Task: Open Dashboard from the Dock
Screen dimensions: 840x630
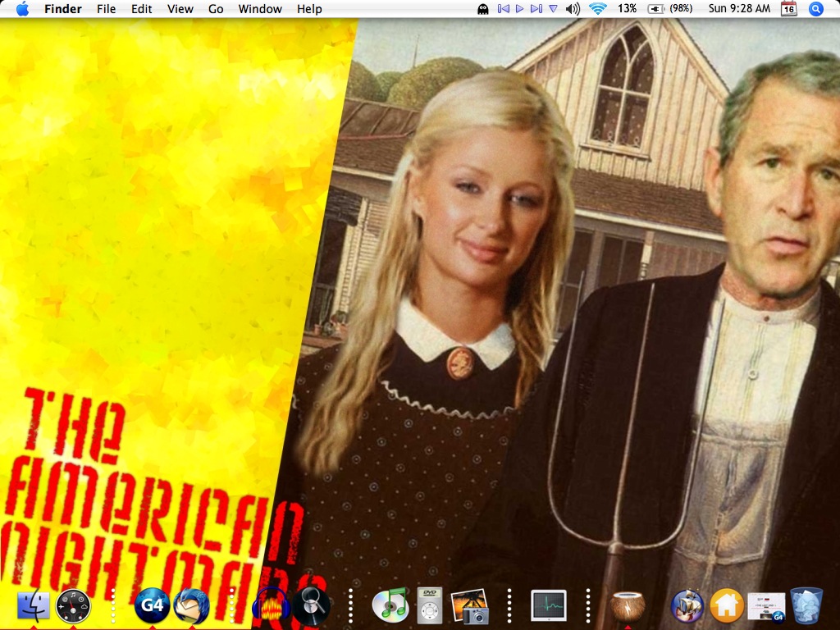Action: [x=73, y=606]
